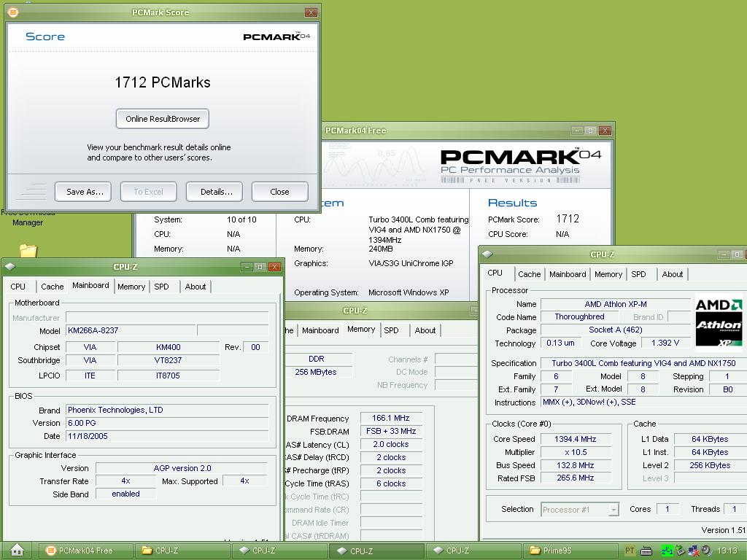Minimize the PCMark04 Free window
Viewport: 747px width, 560px height.
click(x=577, y=131)
